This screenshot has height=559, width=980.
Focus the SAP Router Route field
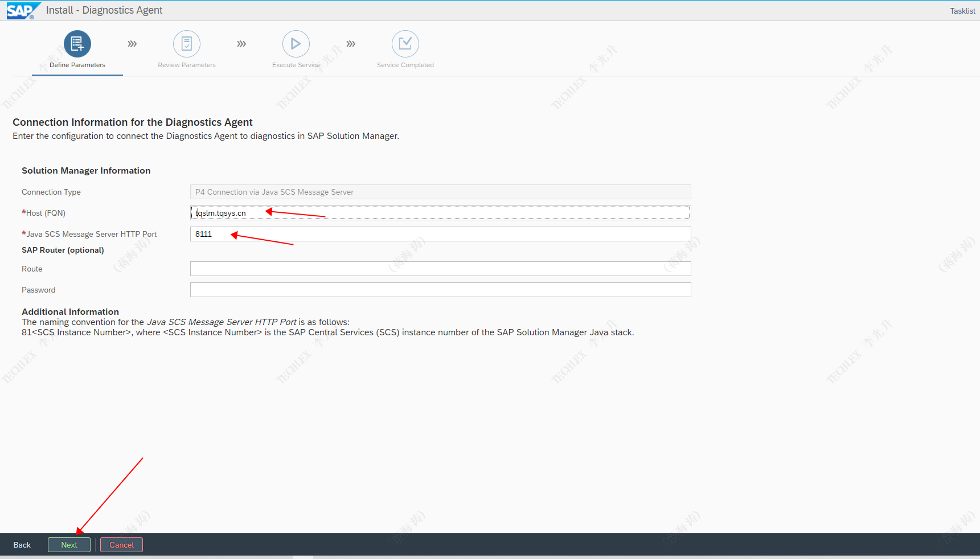coord(440,269)
